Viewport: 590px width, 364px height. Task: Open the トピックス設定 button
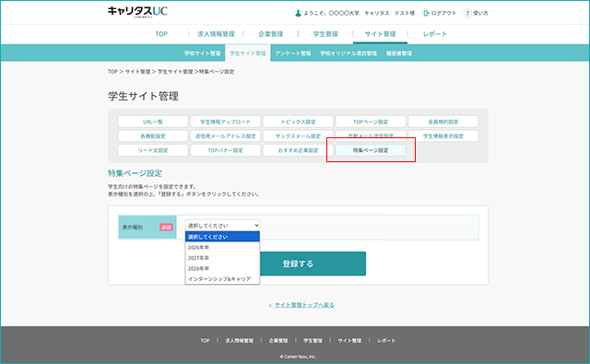point(298,122)
